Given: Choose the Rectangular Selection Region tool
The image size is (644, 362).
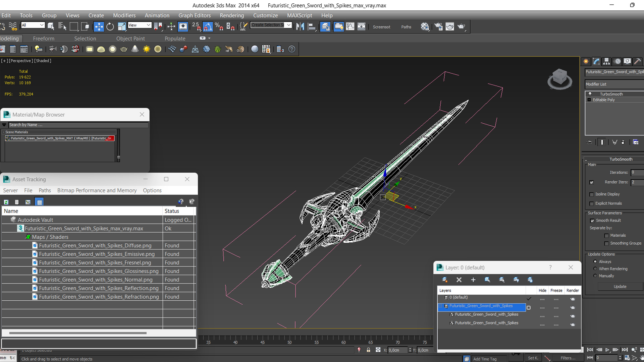Looking at the screenshot, I should (74, 26).
